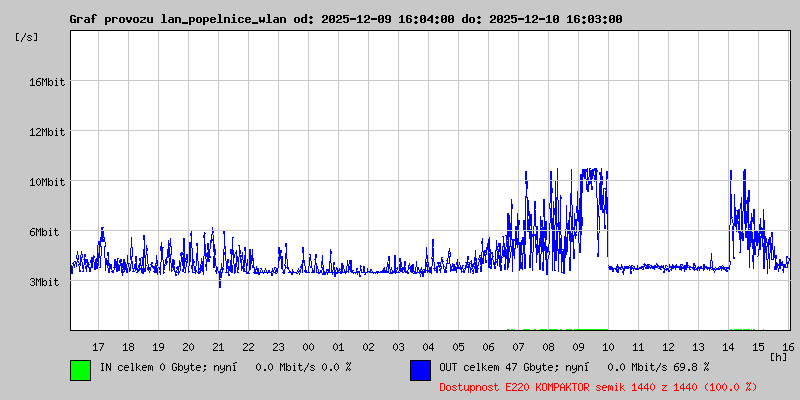Image resolution: width=800 pixels, height=400 pixels.
Task: Select the 16Mbit y-axis label
Action: click(47, 82)
